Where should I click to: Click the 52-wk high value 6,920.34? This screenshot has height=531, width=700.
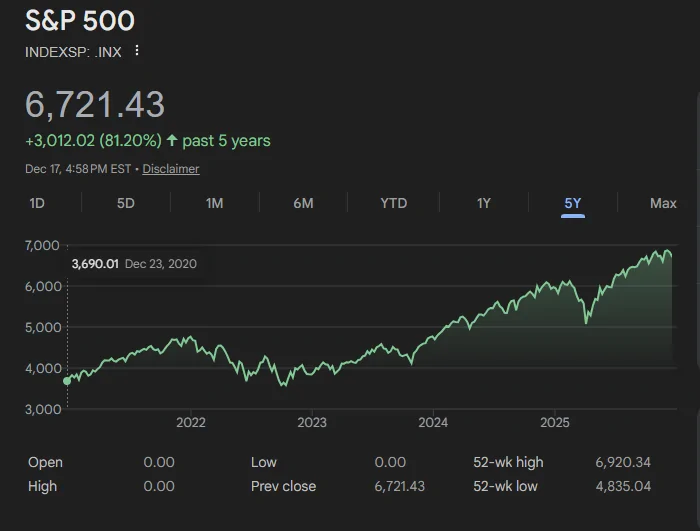point(622,462)
